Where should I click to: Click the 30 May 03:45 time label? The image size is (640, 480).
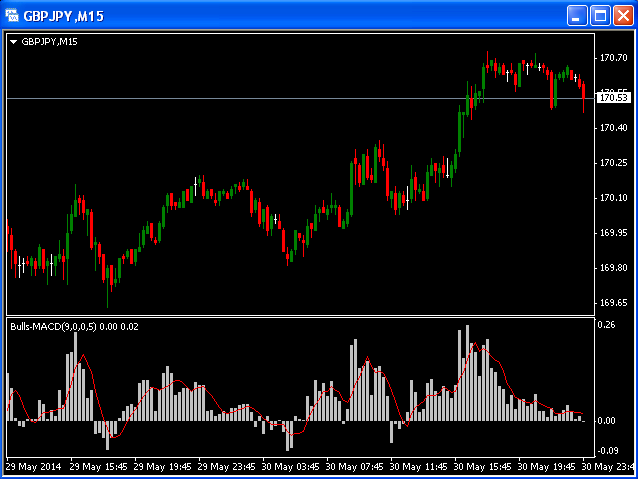(x=291, y=467)
